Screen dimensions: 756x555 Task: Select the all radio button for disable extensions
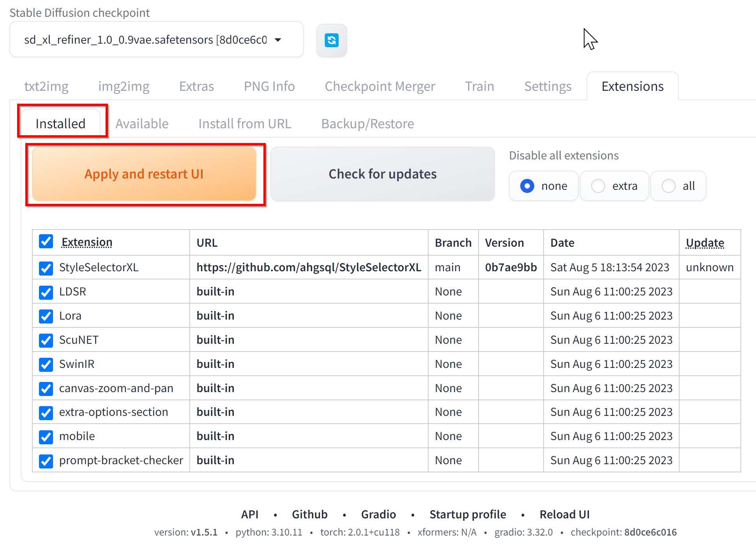point(669,186)
